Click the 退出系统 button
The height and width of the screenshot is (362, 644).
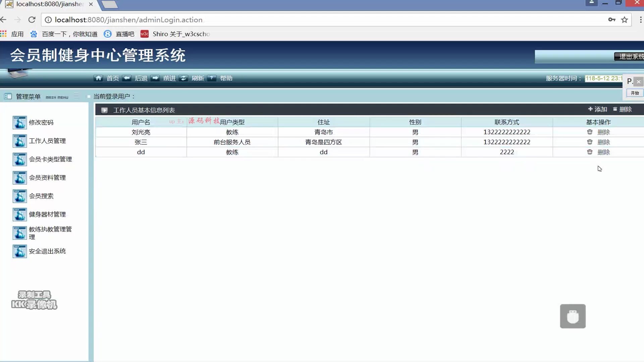(629, 57)
